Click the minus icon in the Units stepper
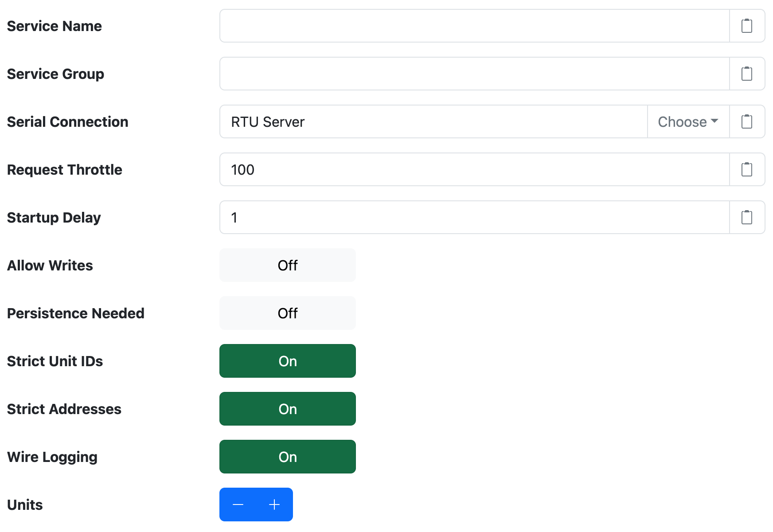Image resolution: width=773 pixels, height=532 pixels. 238,505
